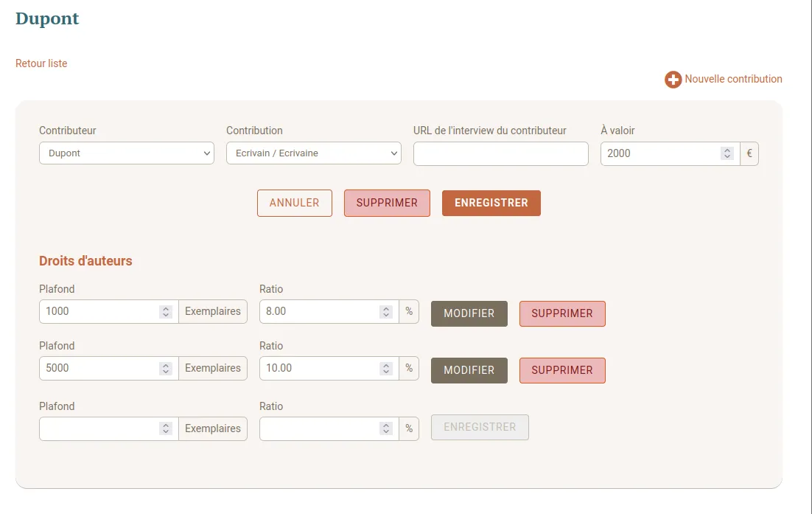Click the Ratio field containing 8.00
This screenshot has height=514, width=812.
329,311
